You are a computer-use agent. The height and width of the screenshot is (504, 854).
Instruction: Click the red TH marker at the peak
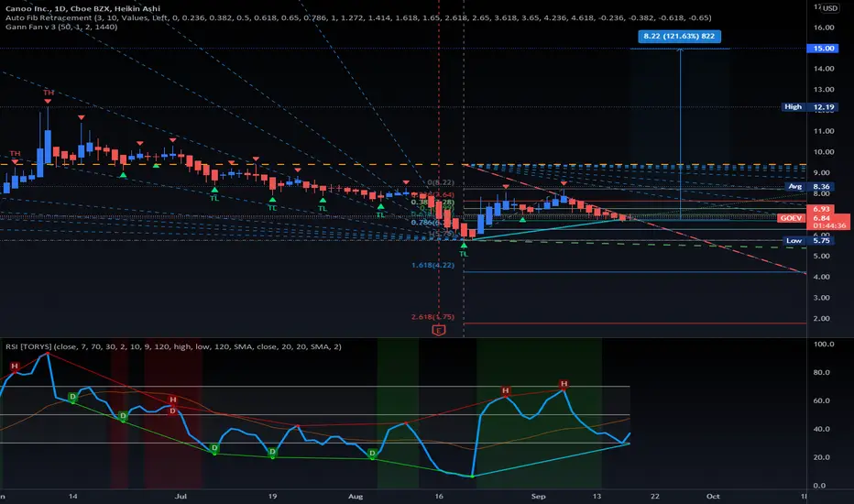pyautogui.click(x=49, y=93)
